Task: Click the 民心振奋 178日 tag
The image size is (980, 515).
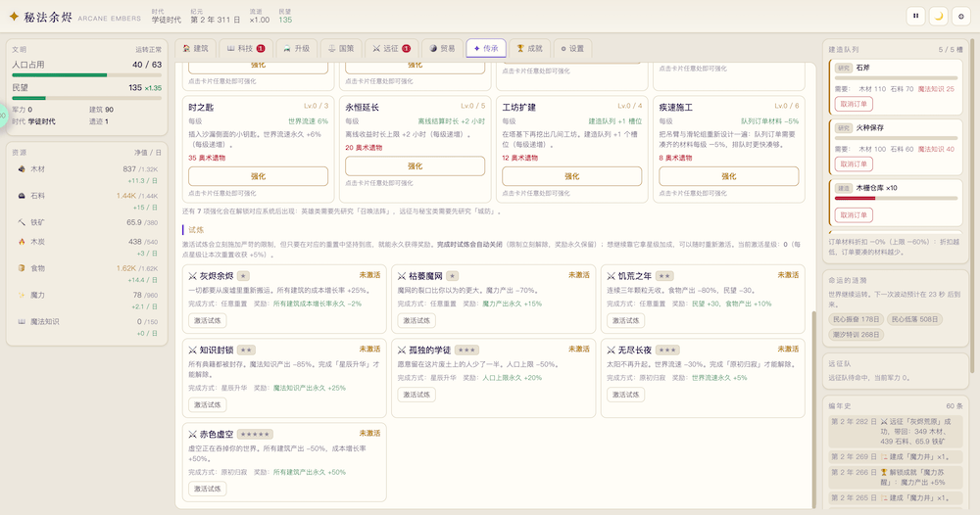Action: coord(856,319)
